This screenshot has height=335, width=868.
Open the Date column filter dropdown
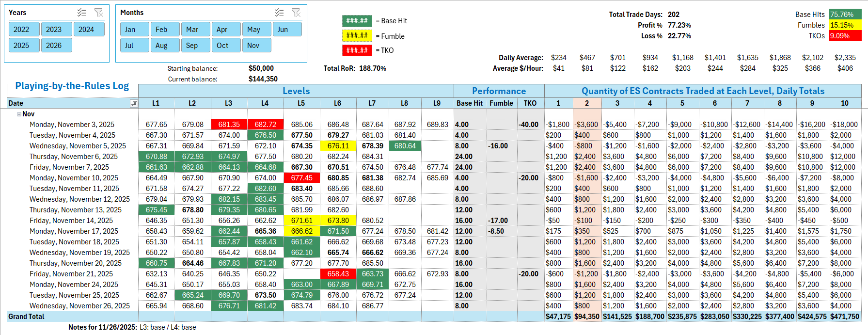pyautogui.click(x=134, y=103)
